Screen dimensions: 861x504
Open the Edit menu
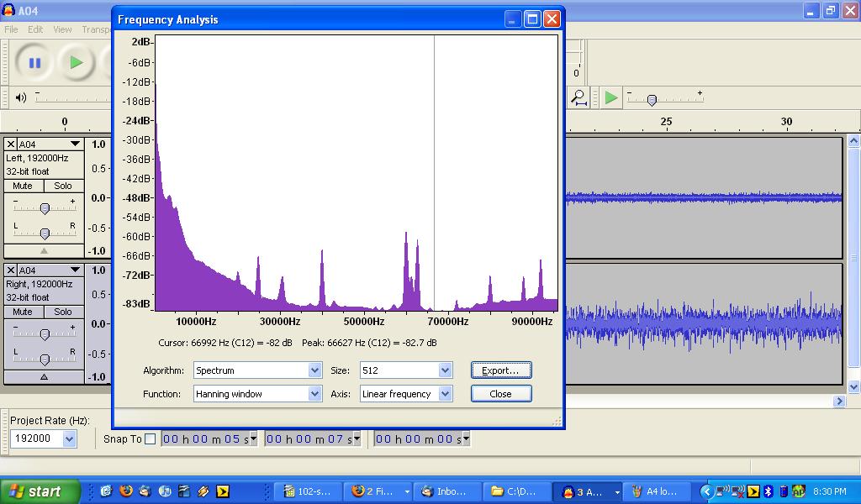coord(35,29)
